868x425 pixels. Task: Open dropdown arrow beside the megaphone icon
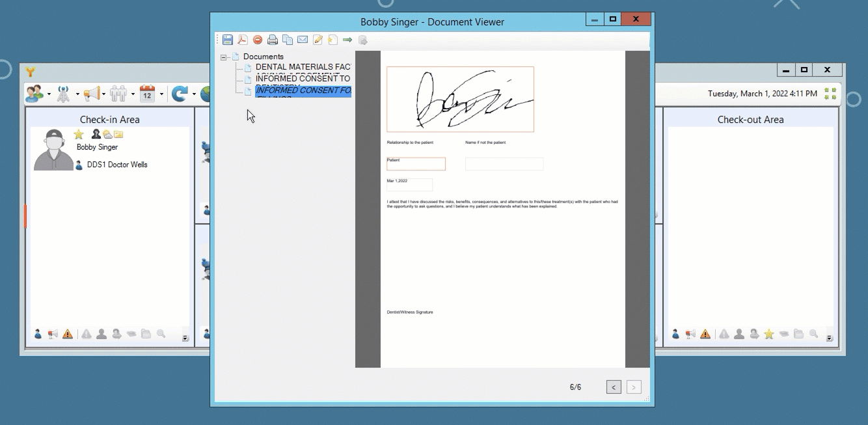tap(104, 94)
